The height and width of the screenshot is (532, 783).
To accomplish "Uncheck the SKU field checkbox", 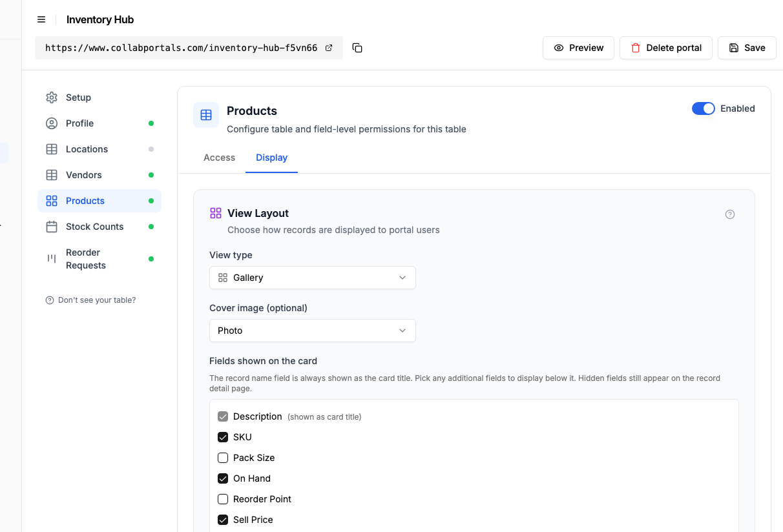I will 223,437.
